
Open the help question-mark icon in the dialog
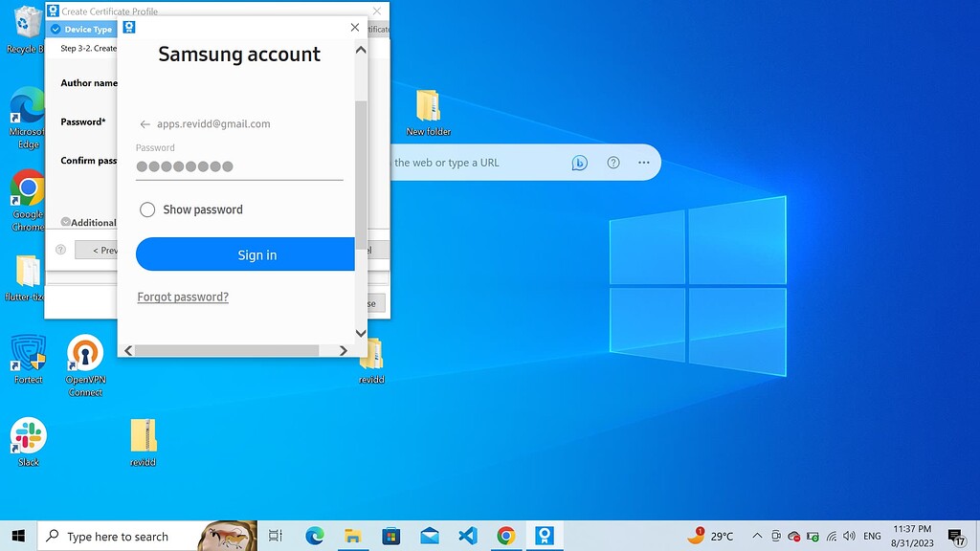(60, 250)
